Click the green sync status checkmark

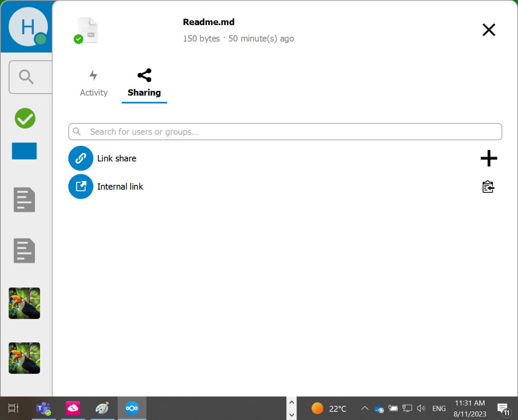[25, 118]
